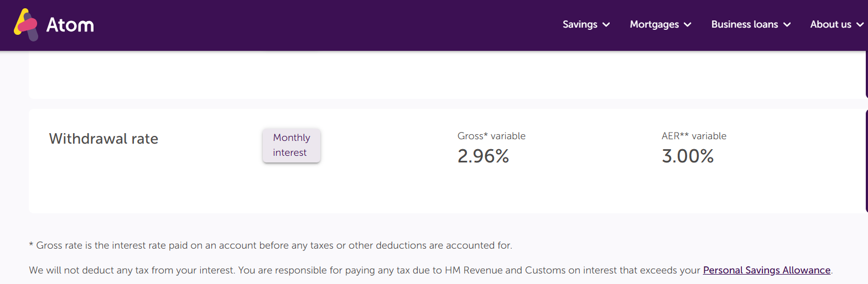
Task: Click the 3.00% AER rate value
Action: pos(688,156)
